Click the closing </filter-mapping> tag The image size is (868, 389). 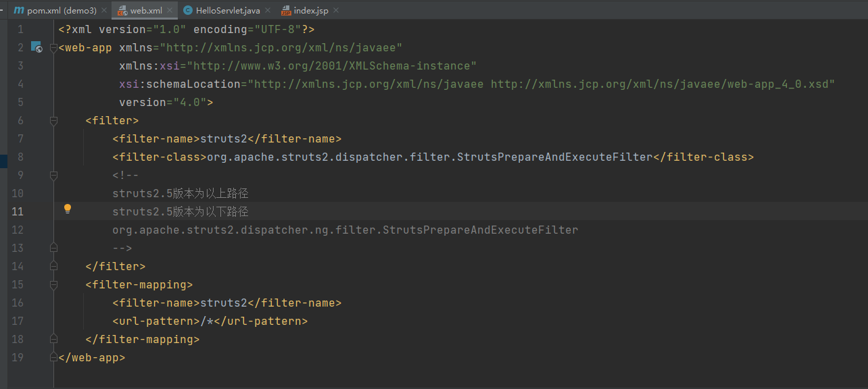click(x=143, y=339)
